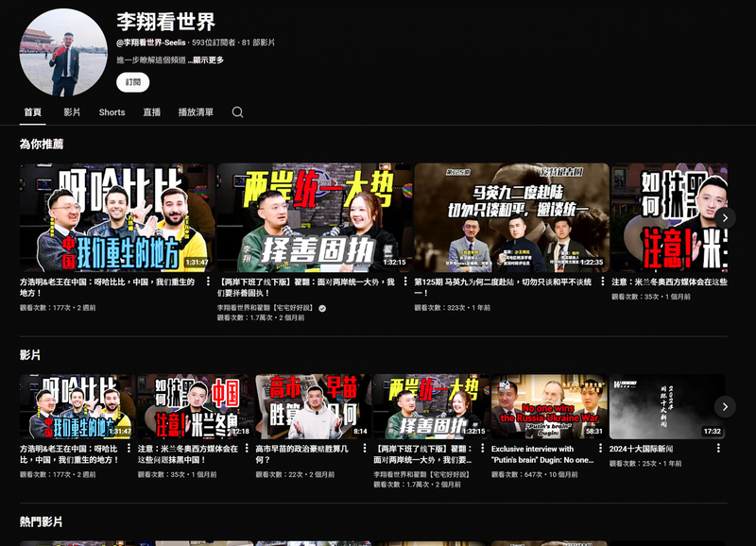
Task: Open the channel search magnifier
Action: (x=236, y=112)
